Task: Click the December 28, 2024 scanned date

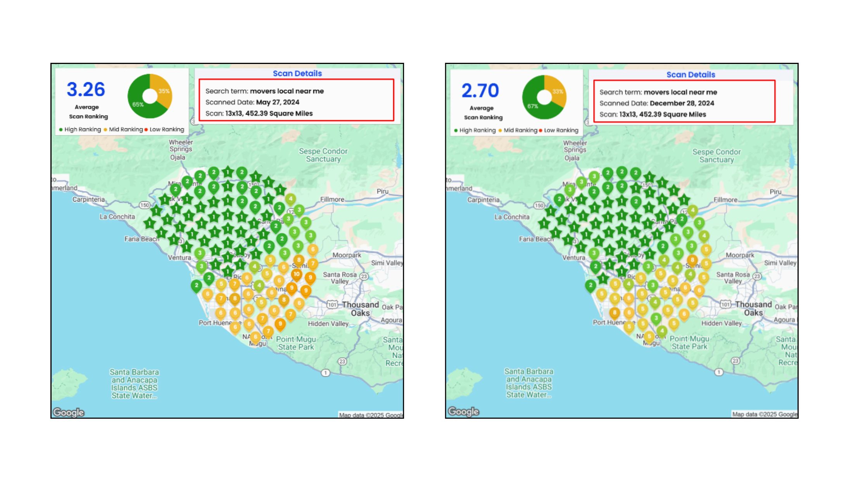Action: pyautogui.click(x=682, y=103)
